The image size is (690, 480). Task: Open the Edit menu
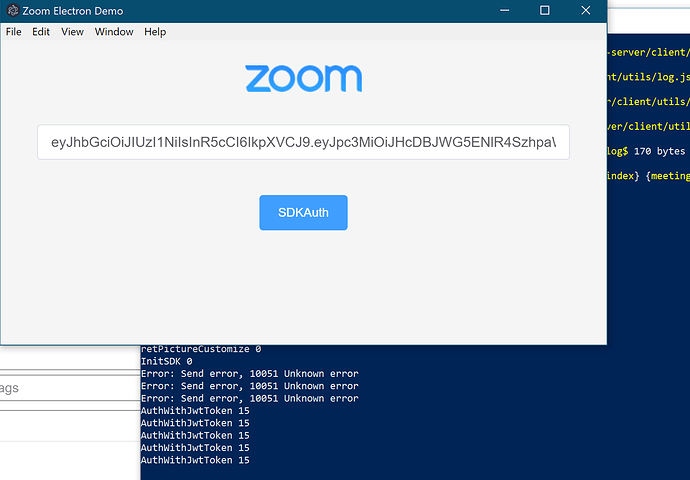coord(41,32)
